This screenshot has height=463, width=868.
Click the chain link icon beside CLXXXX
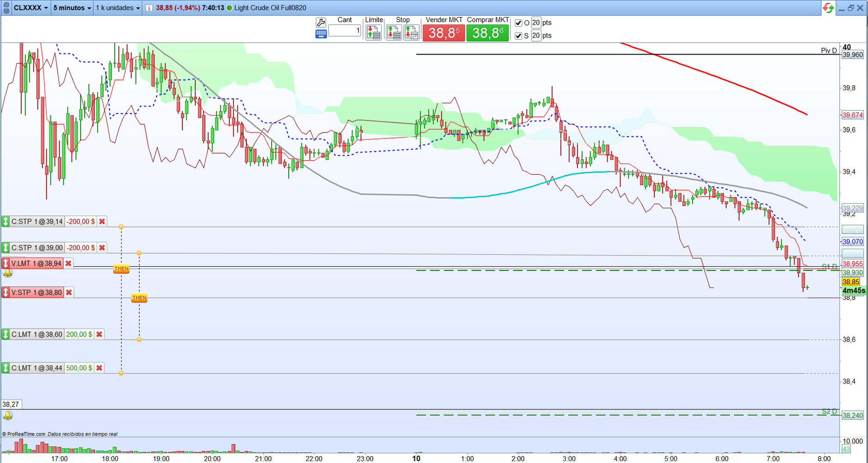6,8
